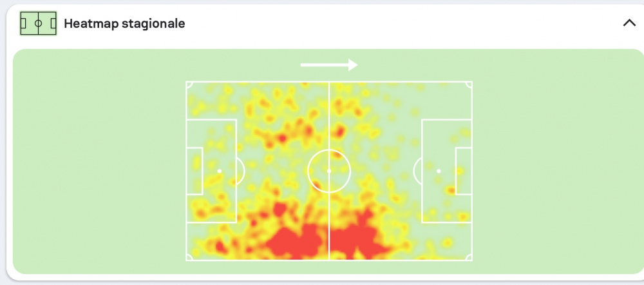Click the white attack direction arrow
The width and height of the screenshot is (644, 285).
(329, 64)
